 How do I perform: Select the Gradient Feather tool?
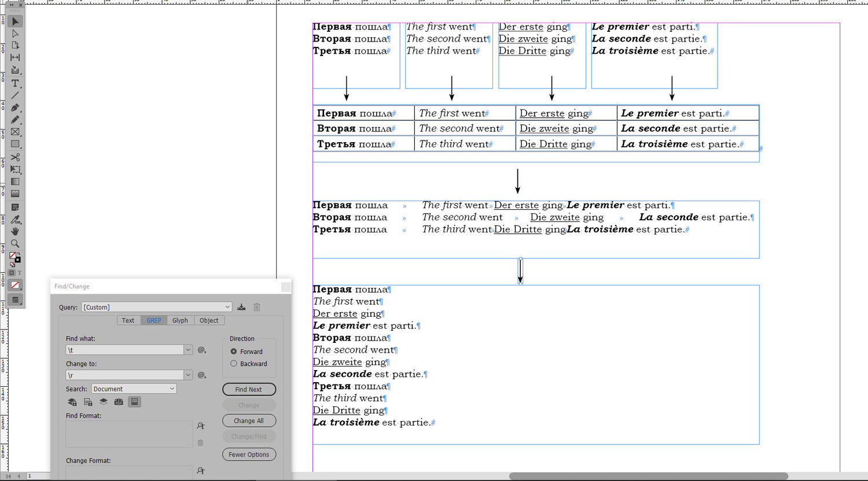point(16,194)
